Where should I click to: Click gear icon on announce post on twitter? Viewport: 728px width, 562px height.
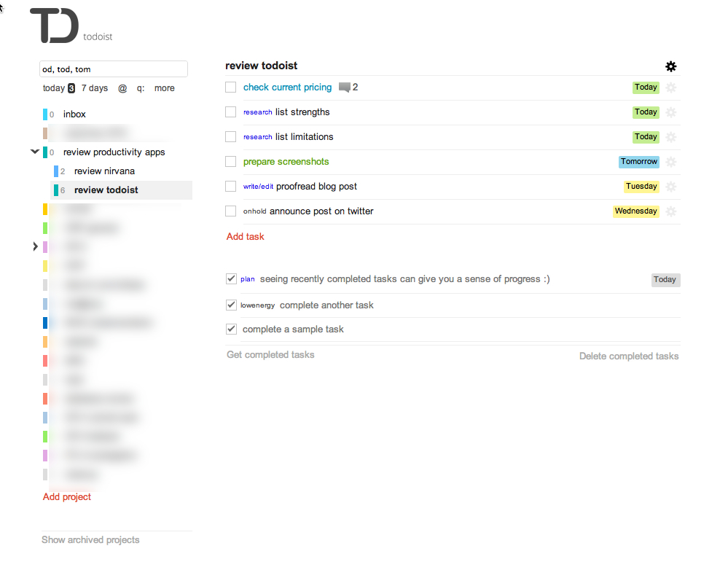coord(671,211)
